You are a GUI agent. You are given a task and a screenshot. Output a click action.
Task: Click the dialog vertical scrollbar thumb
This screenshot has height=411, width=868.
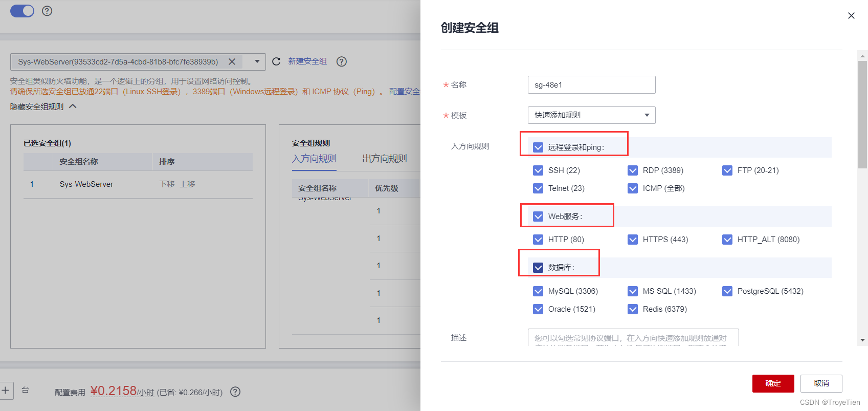click(863, 115)
